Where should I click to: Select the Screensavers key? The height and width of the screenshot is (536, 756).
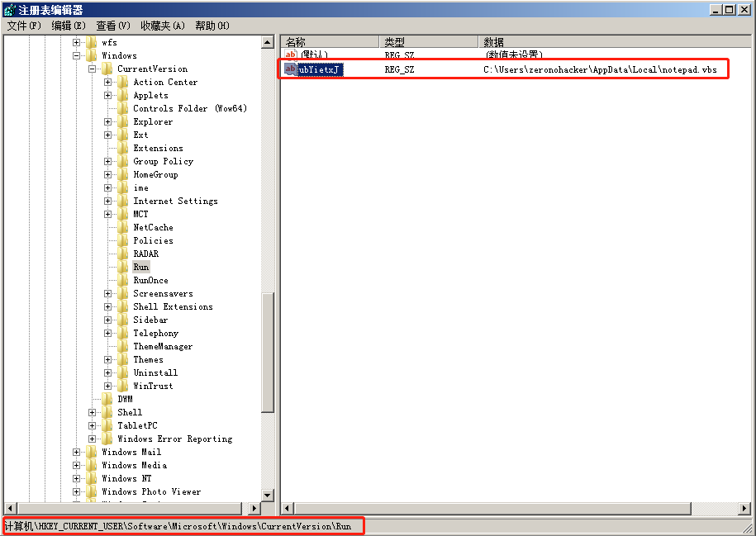click(163, 293)
